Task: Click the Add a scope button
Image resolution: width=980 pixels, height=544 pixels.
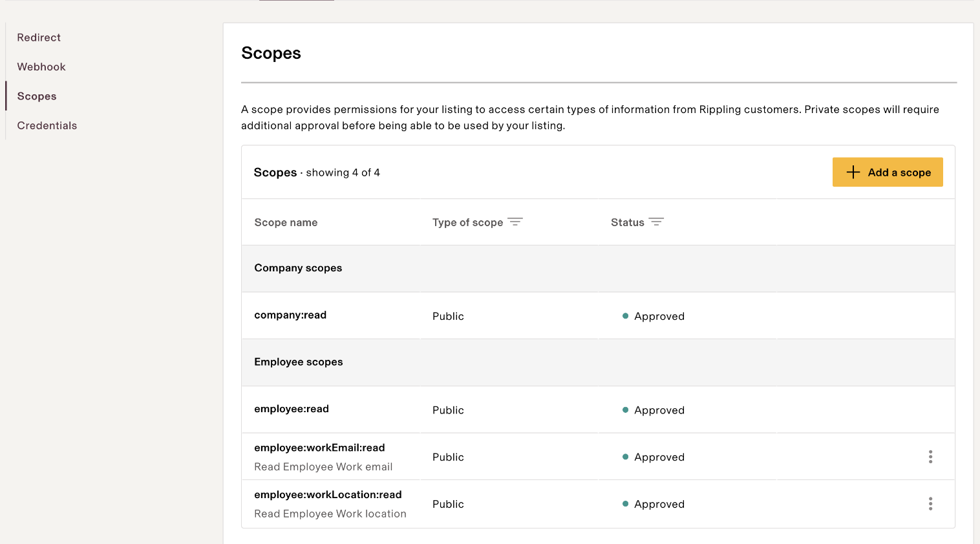Action: (888, 172)
